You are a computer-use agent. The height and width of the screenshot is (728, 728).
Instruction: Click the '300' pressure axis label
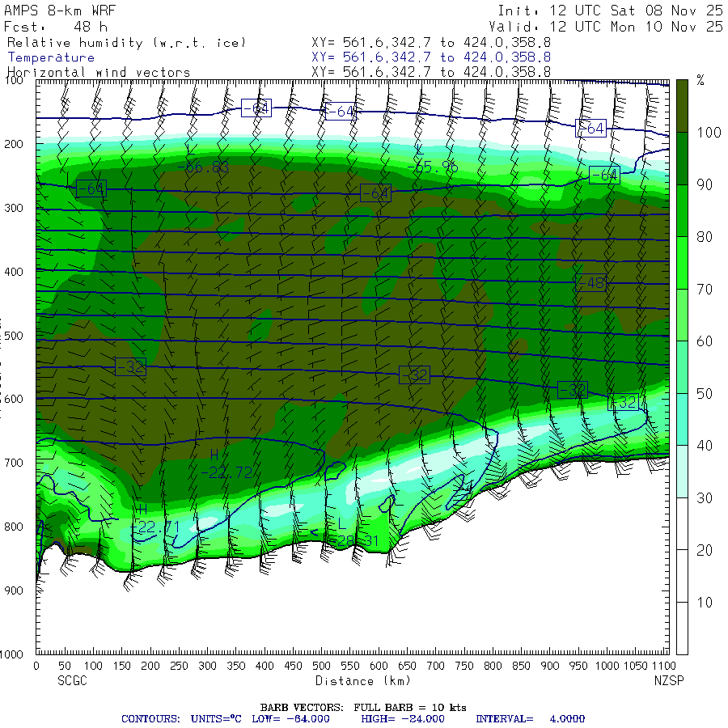(14, 208)
